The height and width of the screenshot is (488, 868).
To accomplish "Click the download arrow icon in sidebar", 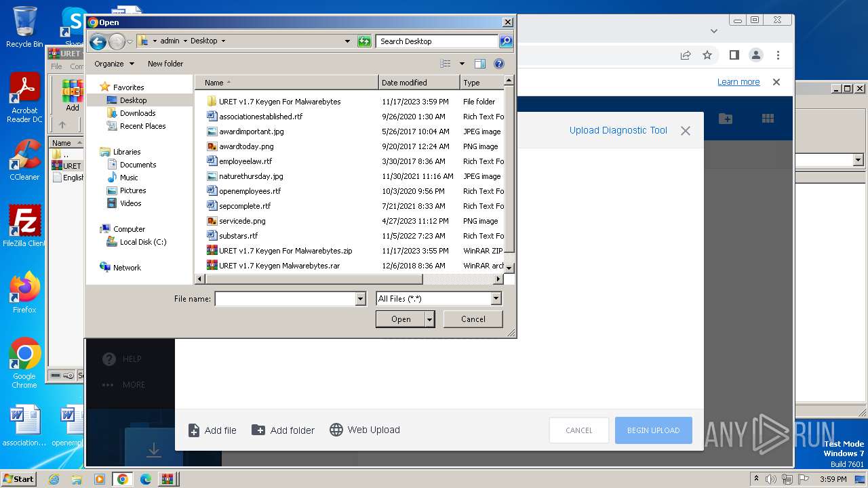I will point(154,449).
